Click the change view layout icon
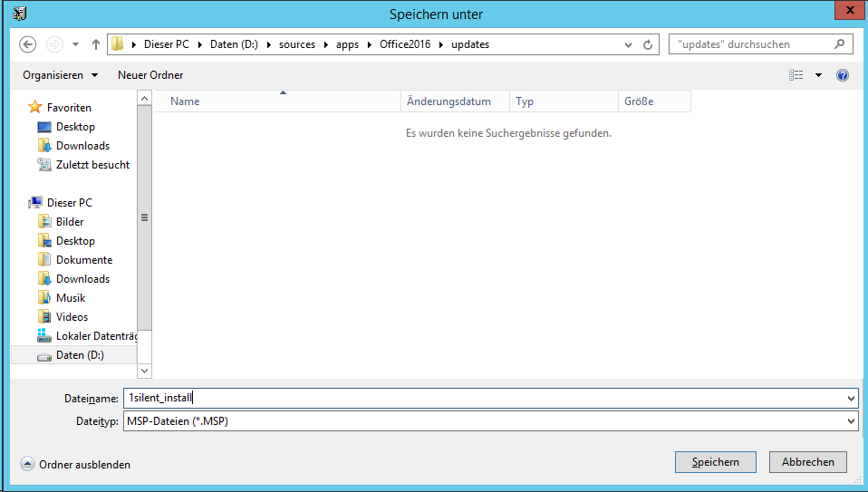 coord(796,75)
